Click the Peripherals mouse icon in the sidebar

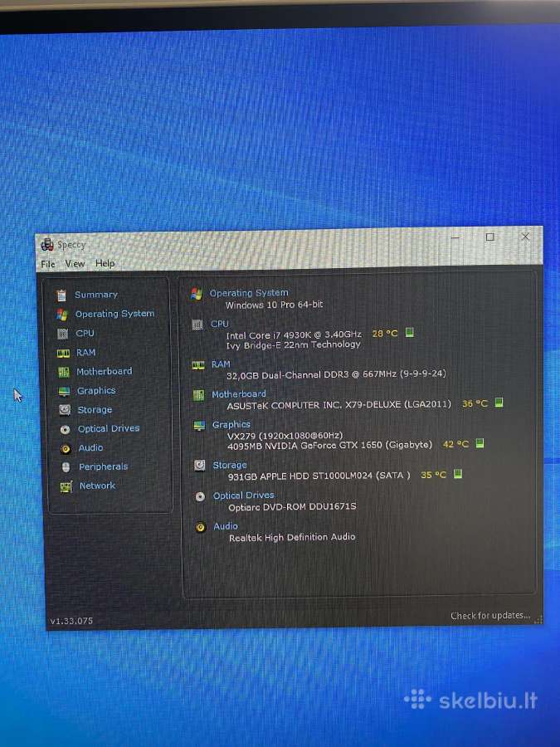point(66,467)
